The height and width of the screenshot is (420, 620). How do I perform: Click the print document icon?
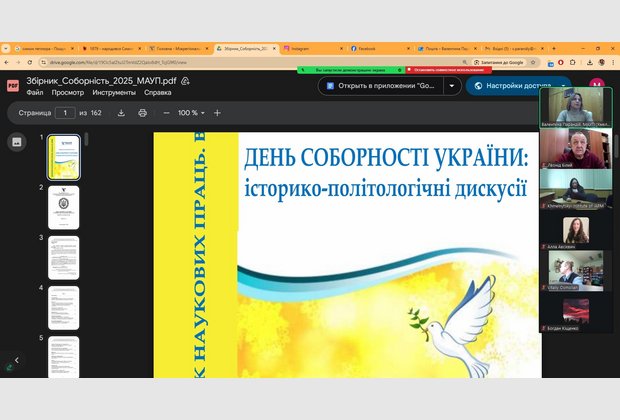click(143, 113)
